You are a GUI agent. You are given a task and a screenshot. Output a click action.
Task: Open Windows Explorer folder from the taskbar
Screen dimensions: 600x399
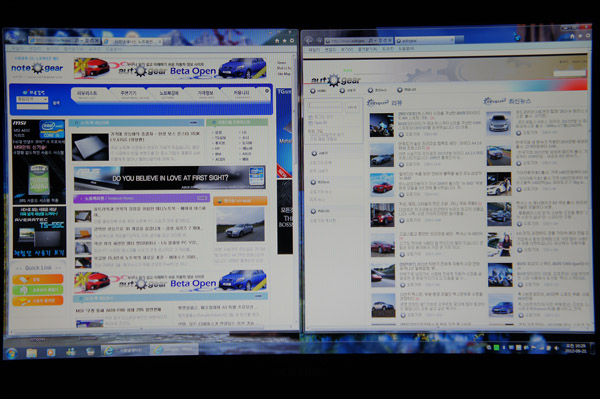(x=32, y=353)
